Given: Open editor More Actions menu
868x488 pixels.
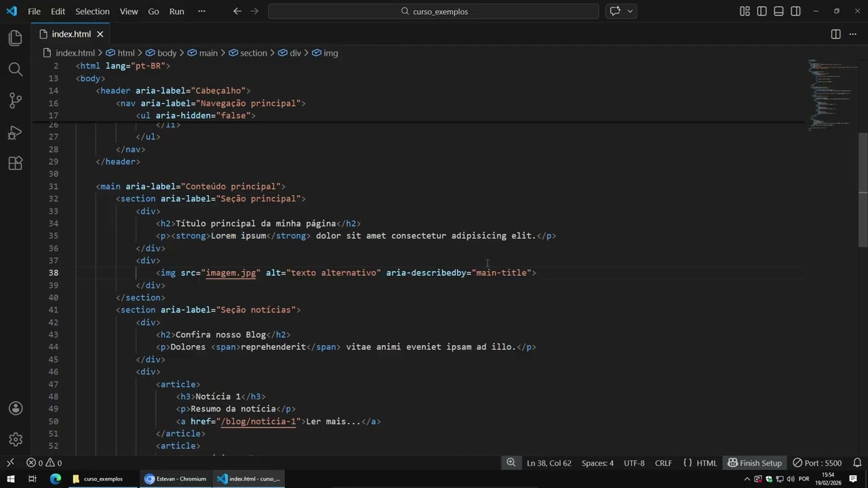Looking at the screenshot, I should pyautogui.click(x=853, y=34).
